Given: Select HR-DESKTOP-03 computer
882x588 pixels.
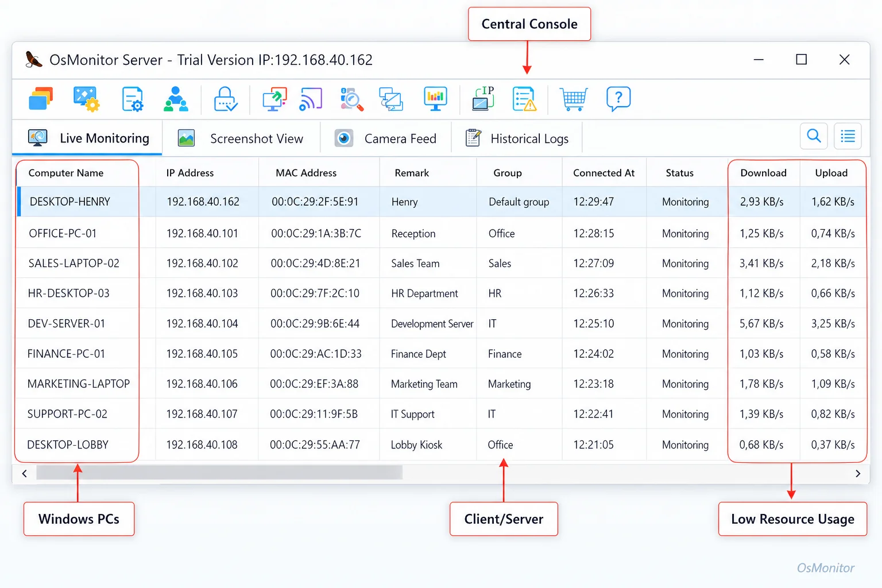Looking at the screenshot, I should pyautogui.click(x=68, y=293).
